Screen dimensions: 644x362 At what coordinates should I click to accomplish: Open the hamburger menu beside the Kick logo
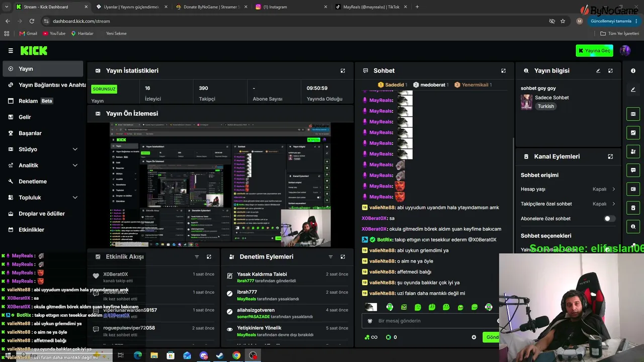[x=11, y=51]
